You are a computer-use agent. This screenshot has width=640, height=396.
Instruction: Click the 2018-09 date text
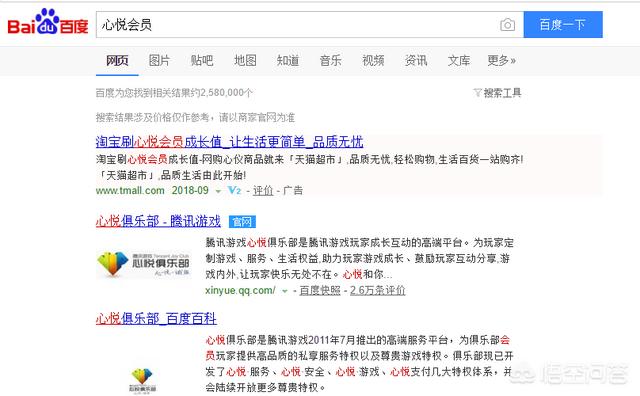pos(190,190)
